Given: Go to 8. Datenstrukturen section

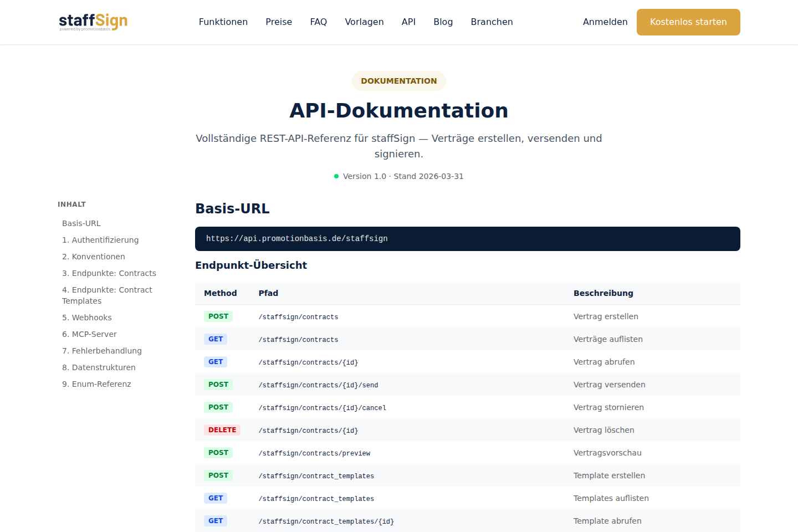Looking at the screenshot, I should tap(99, 367).
